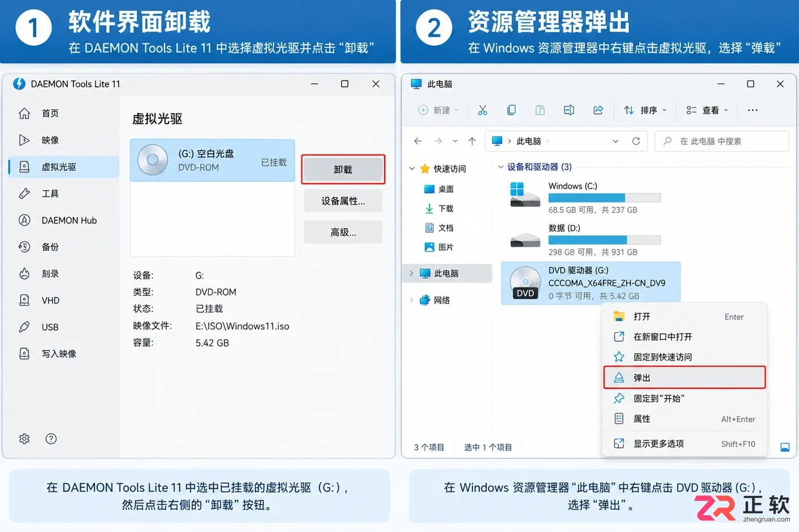Click the 5.42 GB capacity value
This screenshot has height=532, width=799.
pyautogui.click(x=212, y=343)
